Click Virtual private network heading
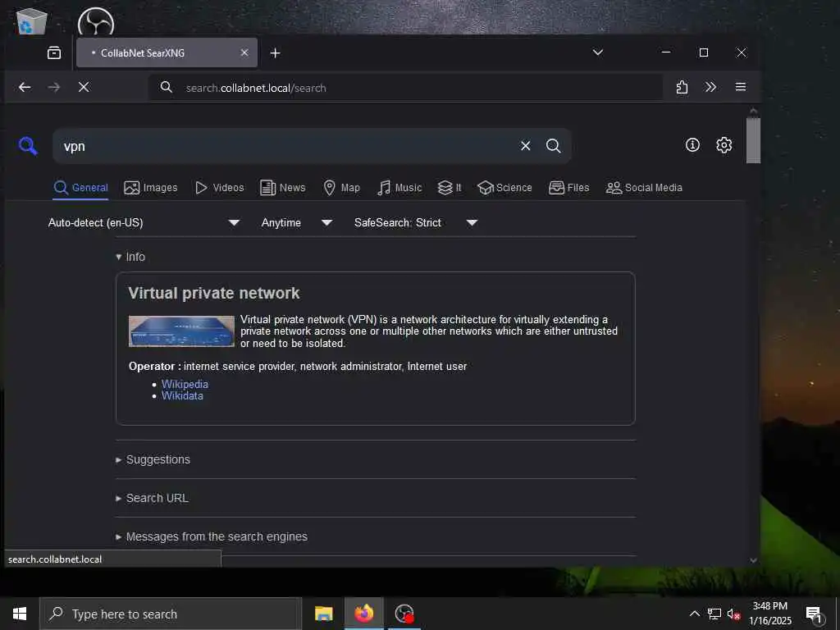The height and width of the screenshot is (630, 840). pyautogui.click(x=214, y=293)
